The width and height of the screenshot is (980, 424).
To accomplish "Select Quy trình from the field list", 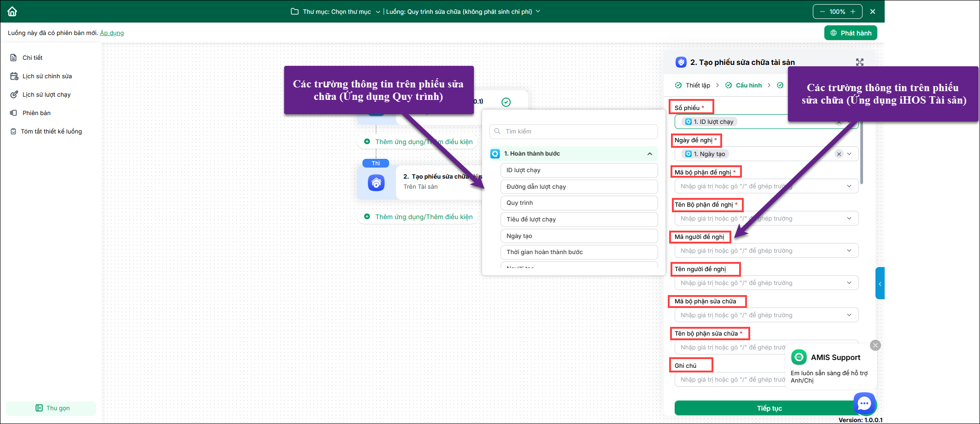I will (579, 203).
